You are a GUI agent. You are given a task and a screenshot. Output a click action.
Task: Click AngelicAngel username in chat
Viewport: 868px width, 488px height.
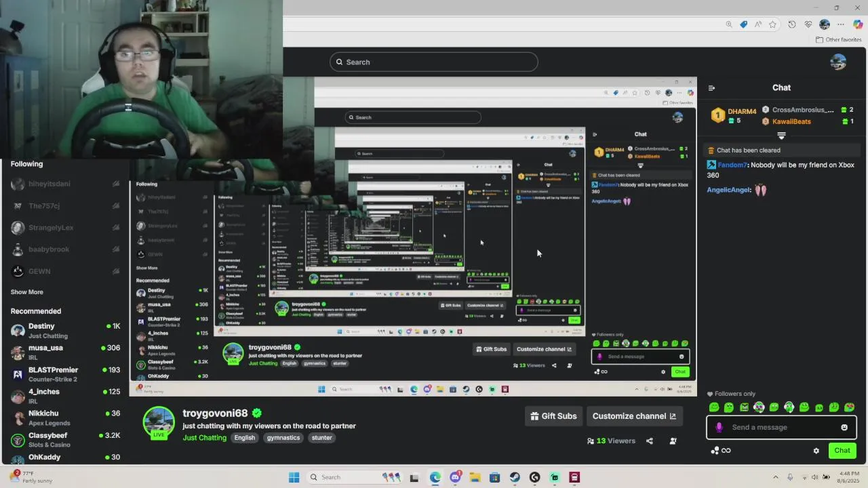point(729,190)
